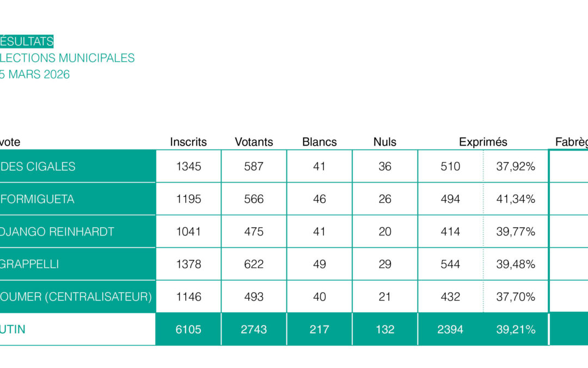Click the DES CIGALES row label
588x368 pixels.
(x=38, y=166)
